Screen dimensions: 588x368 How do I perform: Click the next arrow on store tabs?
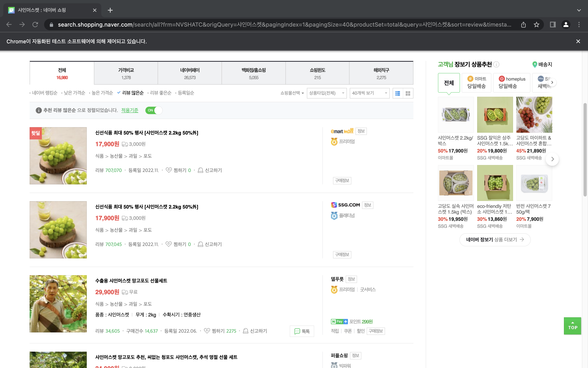pyautogui.click(x=552, y=83)
